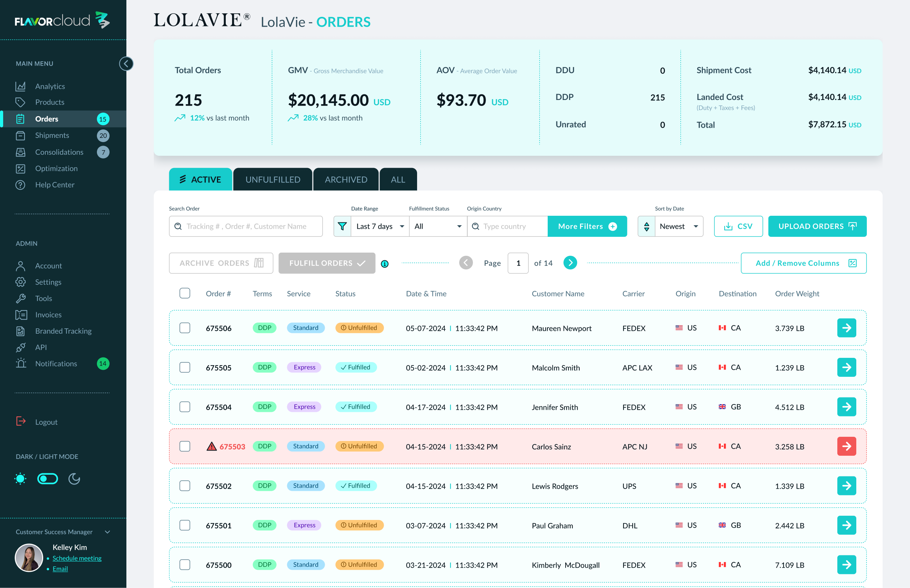Image resolution: width=910 pixels, height=588 pixels.
Task: Switch to the ARCHIVED tab
Action: click(x=346, y=180)
